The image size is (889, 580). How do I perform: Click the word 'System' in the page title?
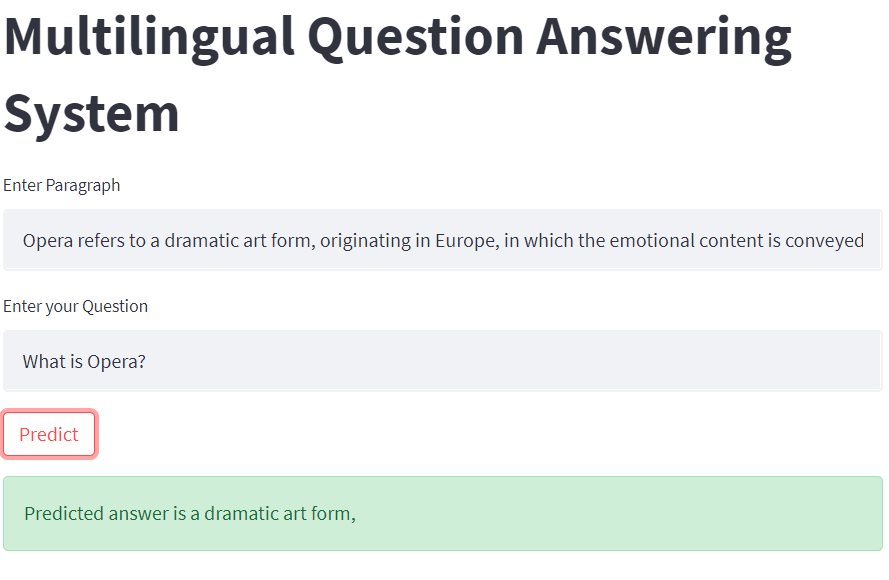click(90, 113)
